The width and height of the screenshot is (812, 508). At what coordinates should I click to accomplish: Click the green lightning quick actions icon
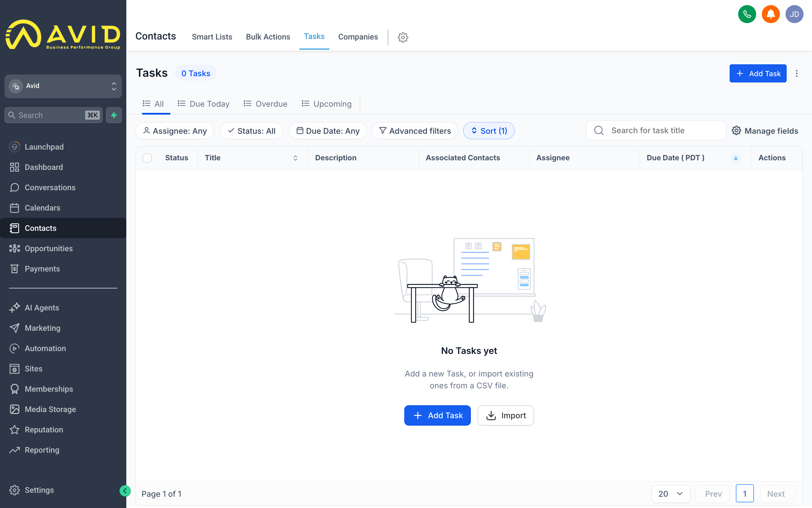coord(114,115)
